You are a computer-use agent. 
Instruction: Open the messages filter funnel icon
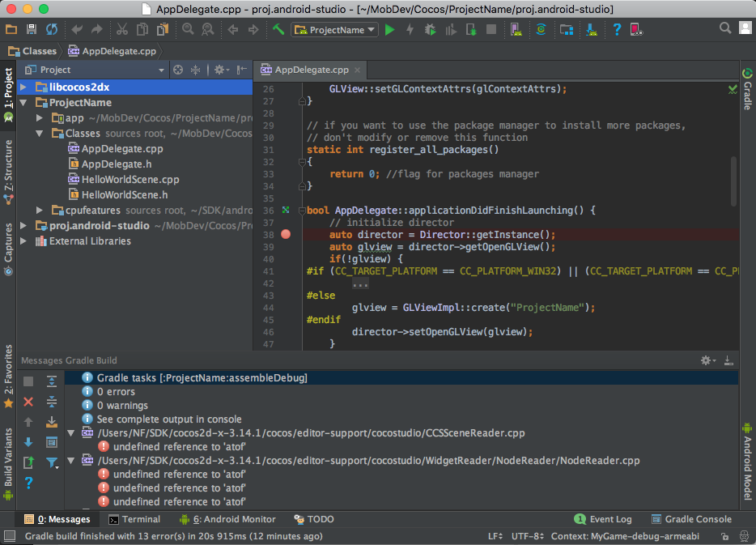point(52,463)
